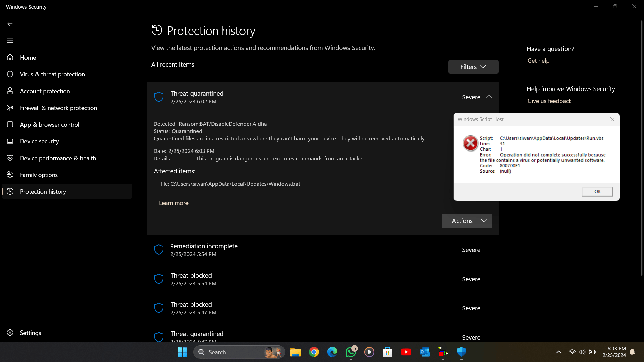Open Windows Security shield in taskbar

tap(462, 352)
